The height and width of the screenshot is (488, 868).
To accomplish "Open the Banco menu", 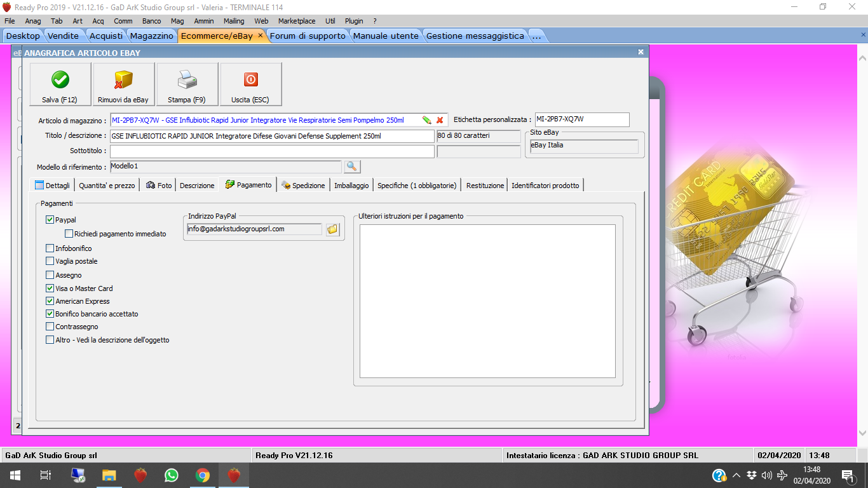I will [151, 21].
